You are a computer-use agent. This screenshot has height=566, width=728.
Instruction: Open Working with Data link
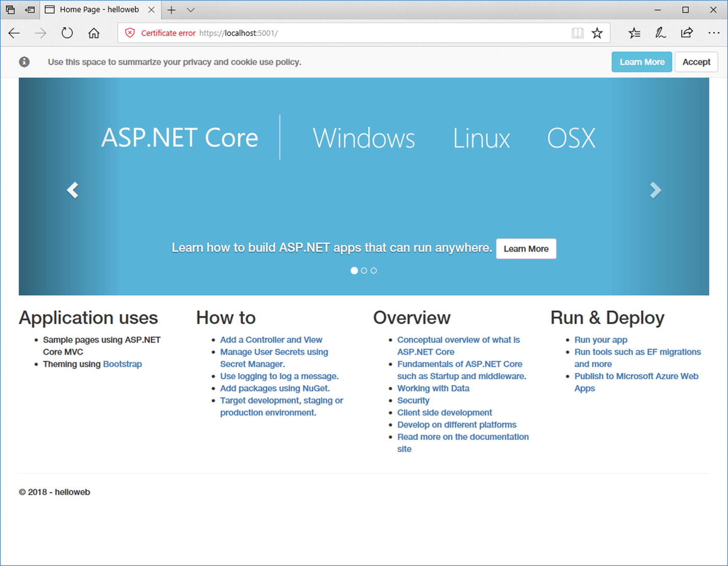pos(433,389)
